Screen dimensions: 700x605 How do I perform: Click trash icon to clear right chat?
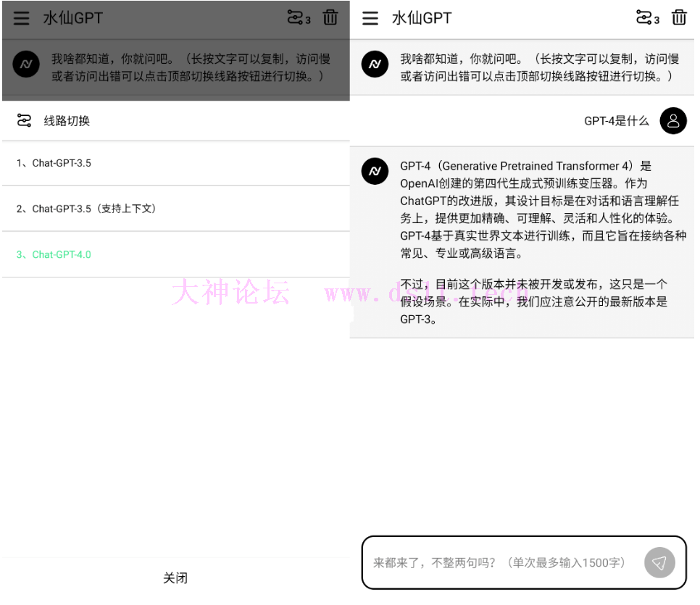coord(679,17)
